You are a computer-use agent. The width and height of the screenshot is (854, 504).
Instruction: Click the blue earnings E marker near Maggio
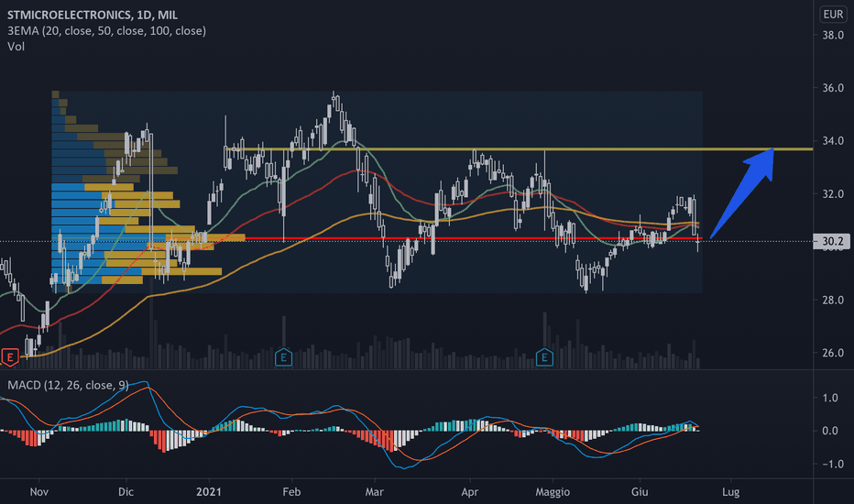544,357
